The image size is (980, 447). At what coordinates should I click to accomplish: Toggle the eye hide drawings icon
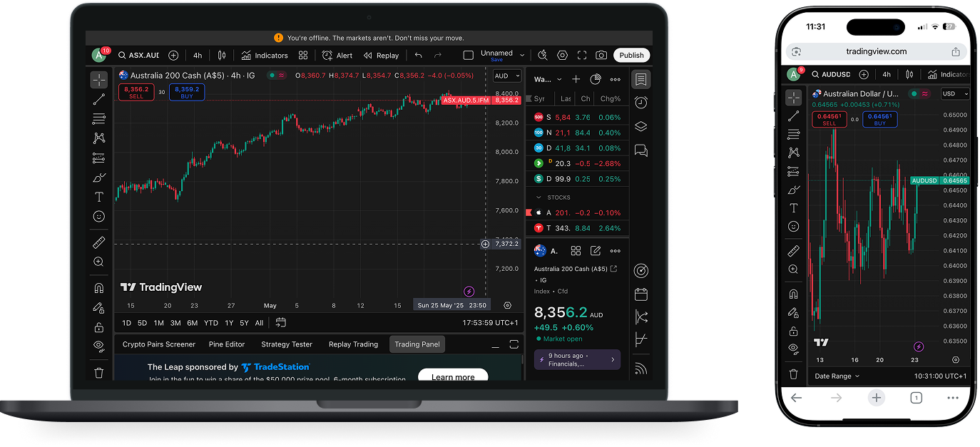point(99,346)
